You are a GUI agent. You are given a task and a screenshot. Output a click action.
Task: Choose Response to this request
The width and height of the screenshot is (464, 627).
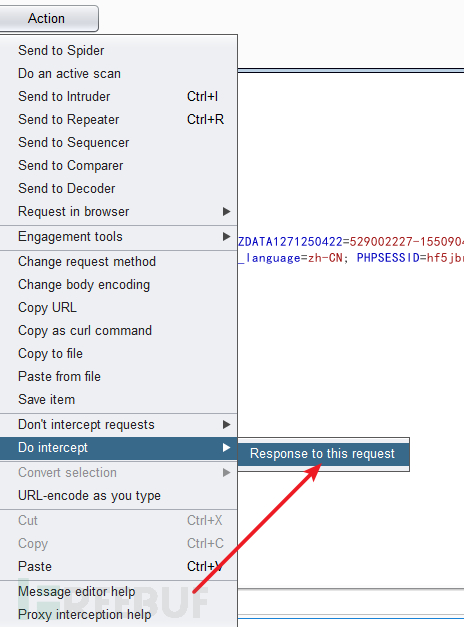[324, 454]
